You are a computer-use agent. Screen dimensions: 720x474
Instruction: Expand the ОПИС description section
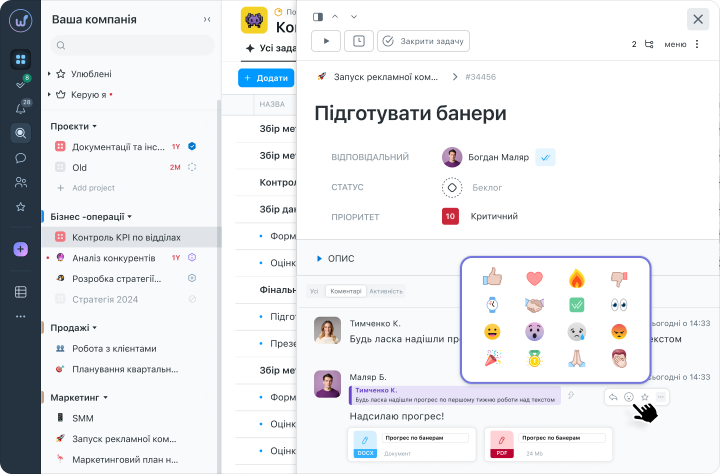pyautogui.click(x=336, y=259)
